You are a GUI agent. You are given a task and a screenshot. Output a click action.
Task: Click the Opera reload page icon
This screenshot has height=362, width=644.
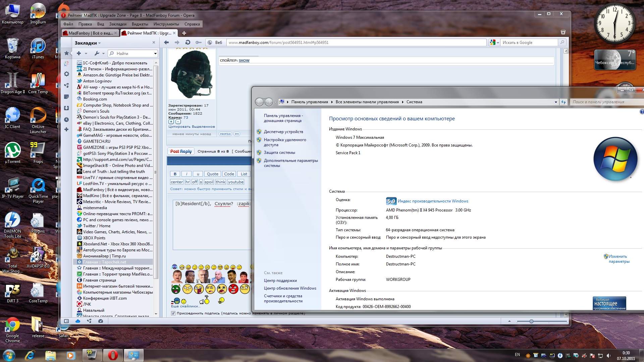(x=188, y=43)
